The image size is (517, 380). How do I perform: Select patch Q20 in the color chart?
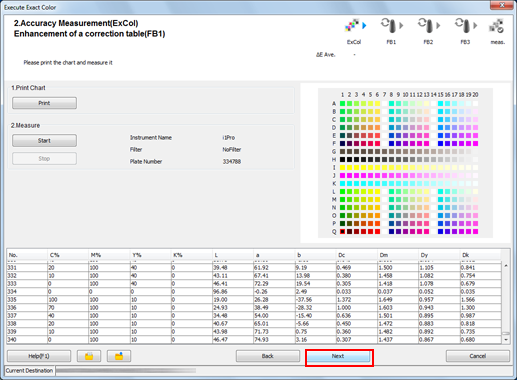click(475, 231)
